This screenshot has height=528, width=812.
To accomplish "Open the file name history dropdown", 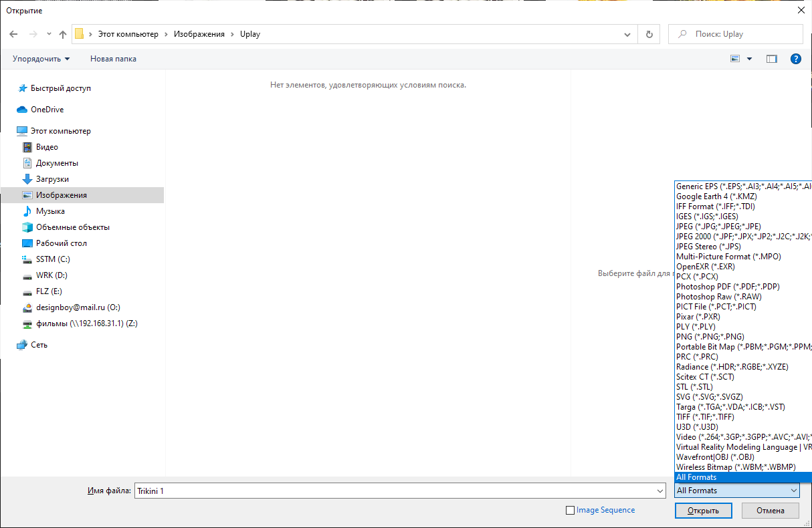I will (660, 491).
